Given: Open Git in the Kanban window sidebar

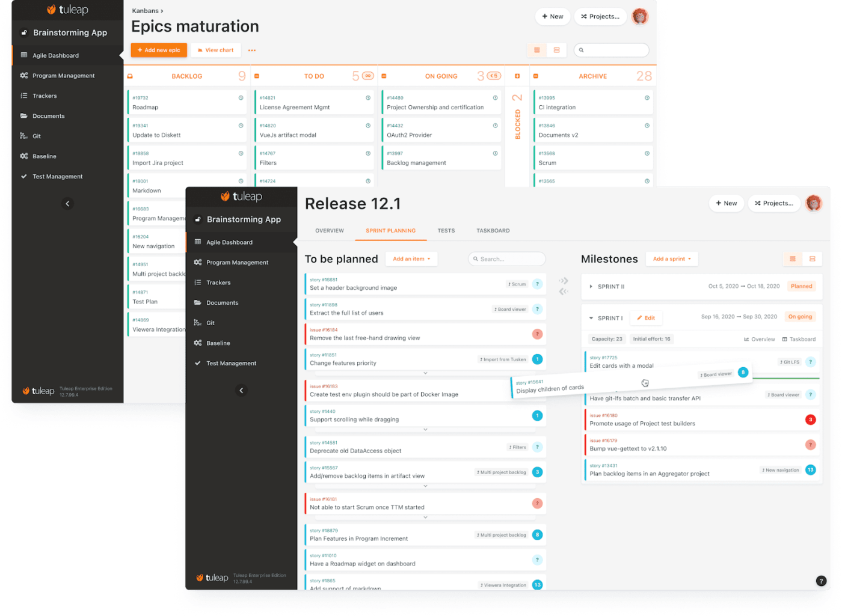Looking at the screenshot, I should pyautogui.click(x=37, y=136).
